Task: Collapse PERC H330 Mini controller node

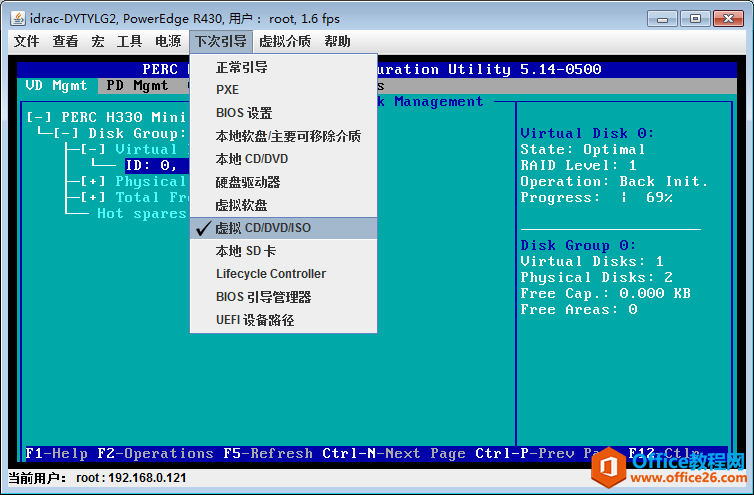Action: [39, 117]
